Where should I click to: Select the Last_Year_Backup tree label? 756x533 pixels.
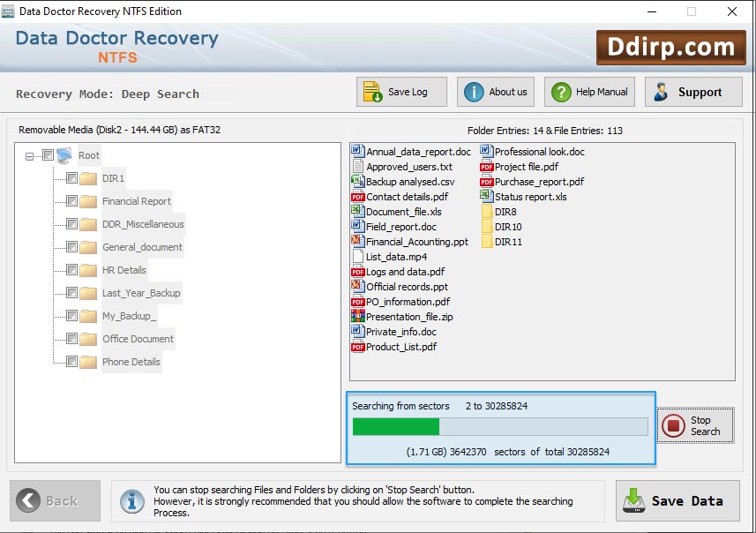141,293
